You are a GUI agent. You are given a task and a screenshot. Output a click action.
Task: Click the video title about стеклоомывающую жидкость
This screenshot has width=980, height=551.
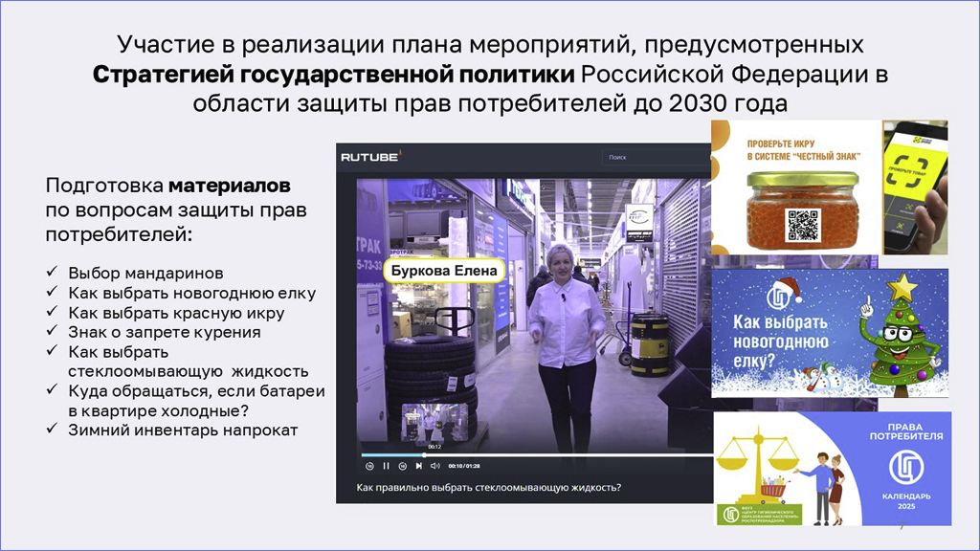click(488, 487)
